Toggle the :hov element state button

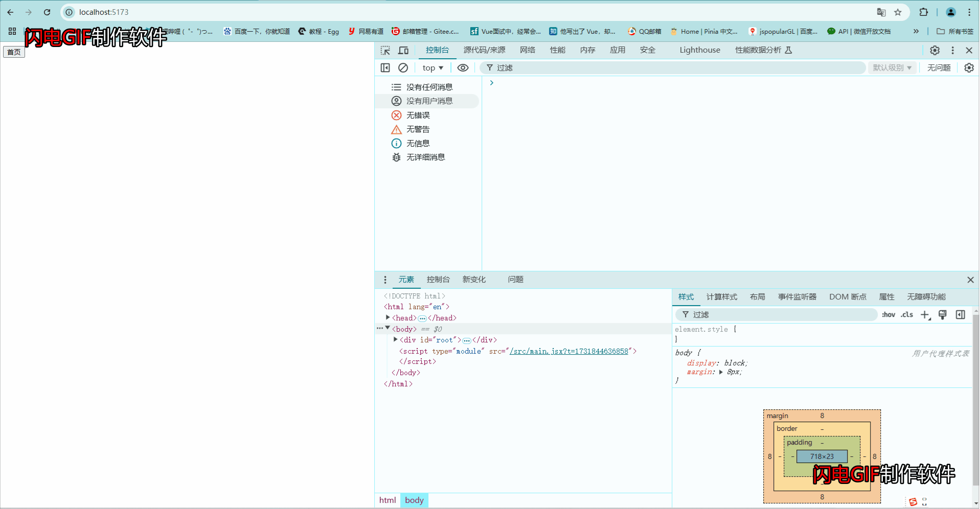click(x=888, y=315)
